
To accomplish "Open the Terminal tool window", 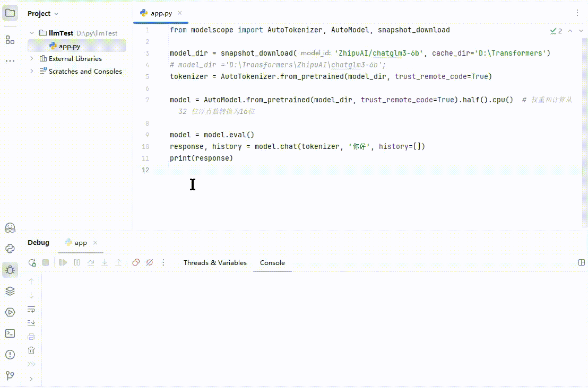I will click(10, 333).
